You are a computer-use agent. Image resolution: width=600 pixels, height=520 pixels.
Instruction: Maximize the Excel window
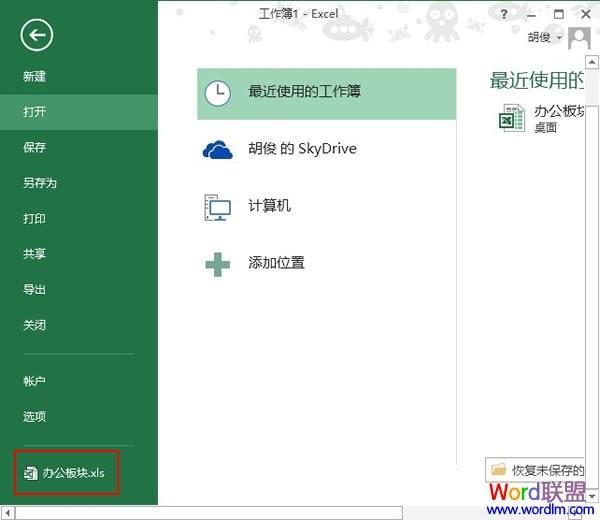click(x=559, y=15)
